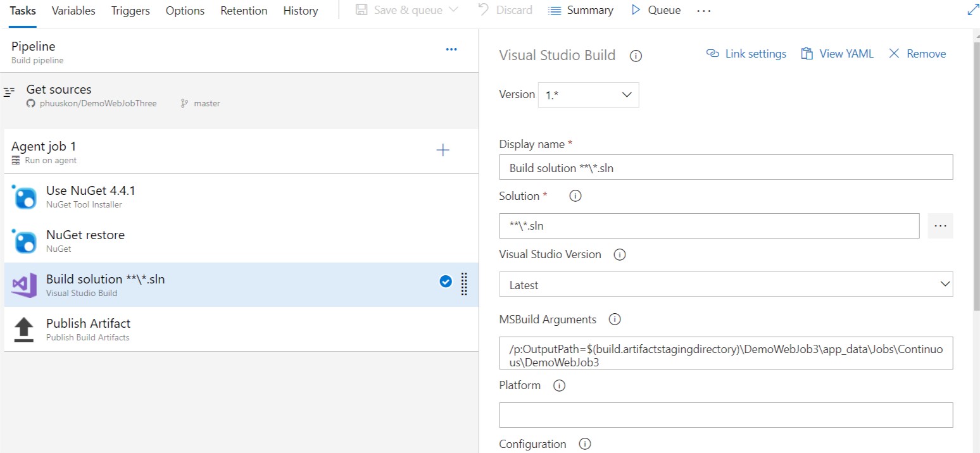Switch to the Variables tab
The width and height of the screenshot is (980, 453).
[73, 11]
